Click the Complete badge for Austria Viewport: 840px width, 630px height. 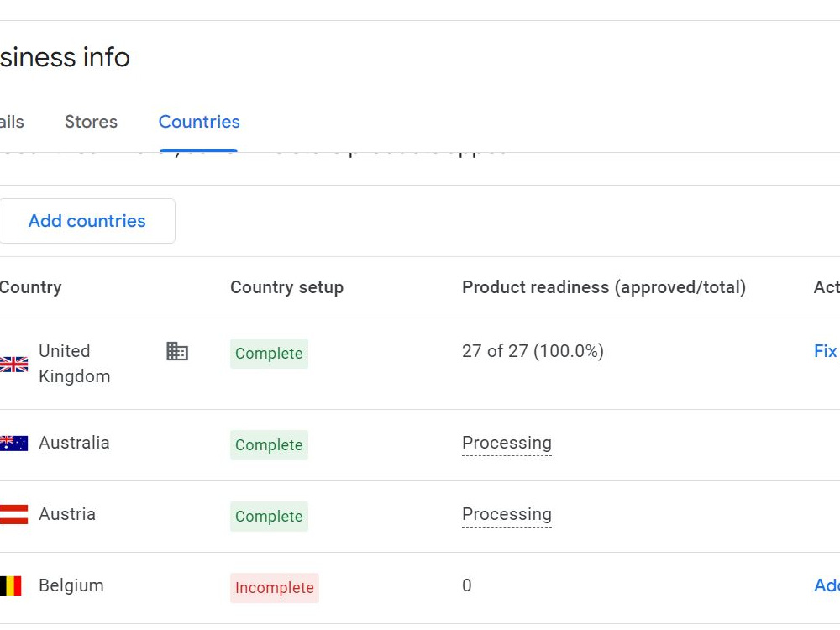(269, 517)
